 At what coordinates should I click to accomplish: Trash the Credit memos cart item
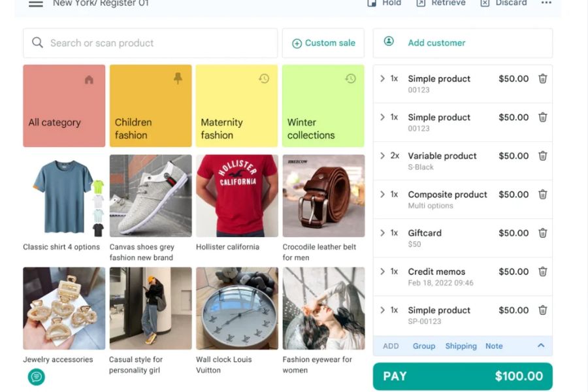[542, 272]
